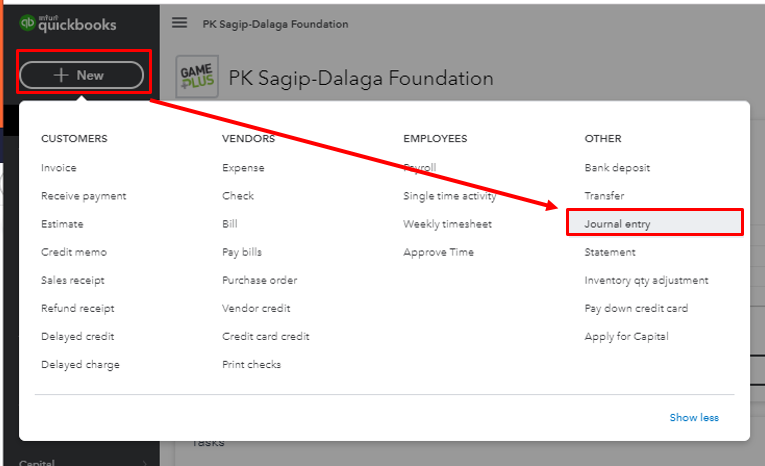
Task: Choose Receive payment option
Action: click(x=83, y=196)
